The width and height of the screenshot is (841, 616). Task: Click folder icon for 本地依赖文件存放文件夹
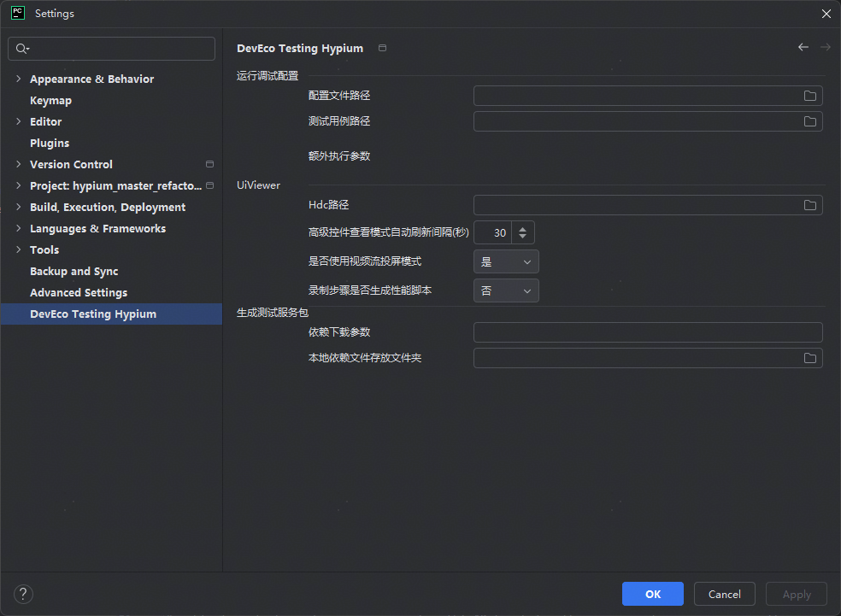click(809, 358)
